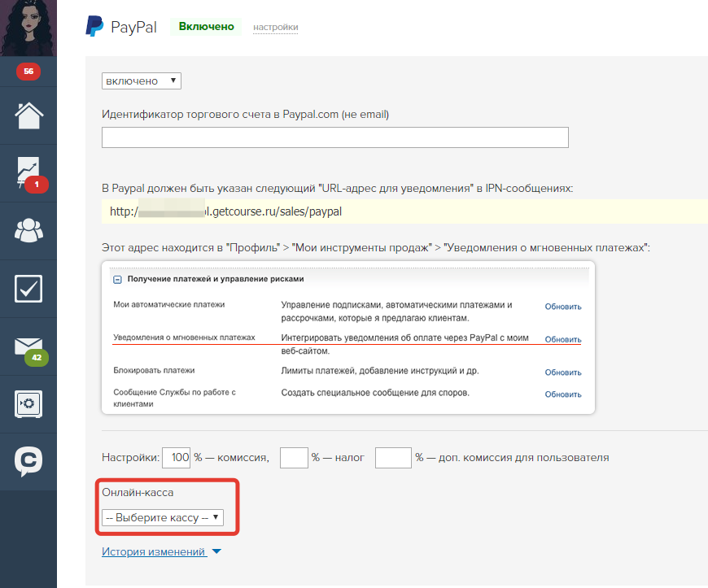
Task: Open the настройки link next to PayPal
Action: (x=275, y=27)
